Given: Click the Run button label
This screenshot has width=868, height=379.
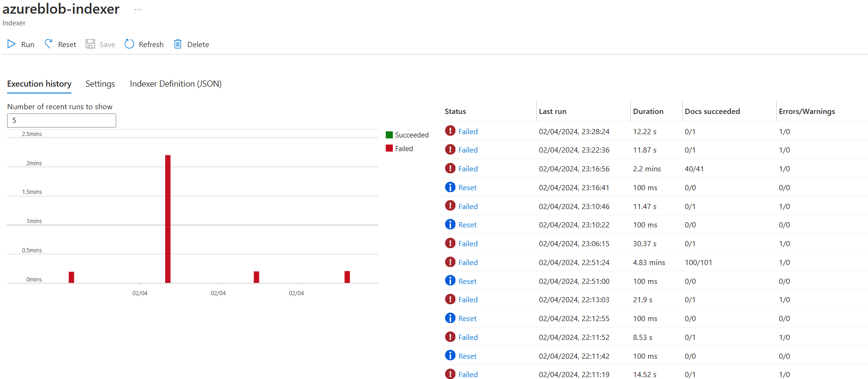Looking at the screenshot, I should point(28,45).
